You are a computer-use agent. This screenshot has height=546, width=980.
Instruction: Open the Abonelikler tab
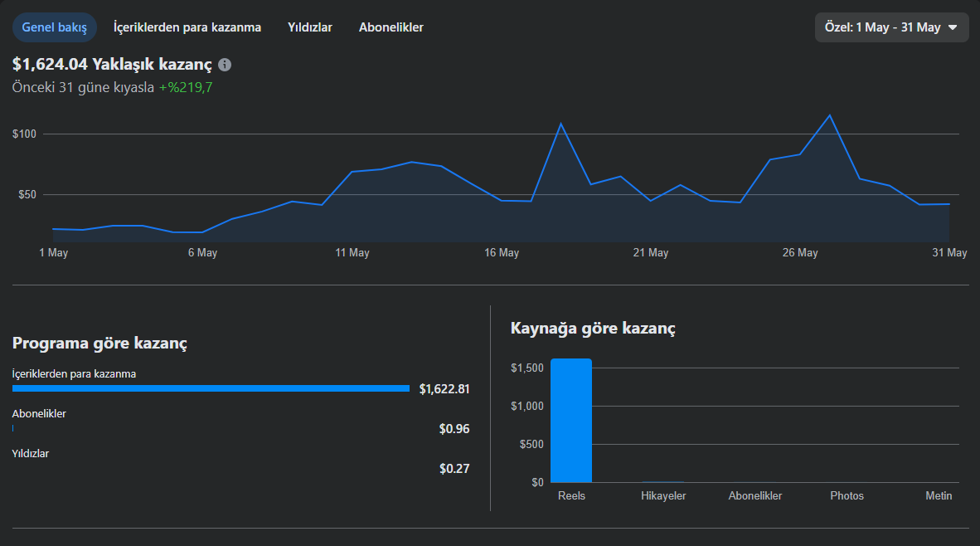pyautogui.click(x=391, y=27)
